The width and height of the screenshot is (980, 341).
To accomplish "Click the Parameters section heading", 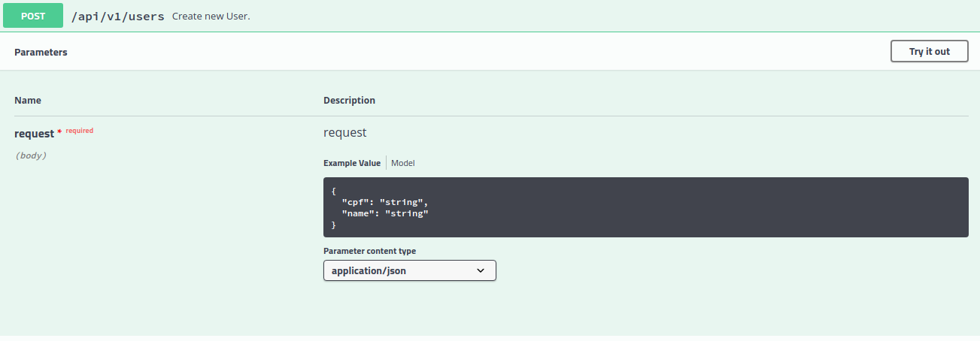I will tap(41, 53).
